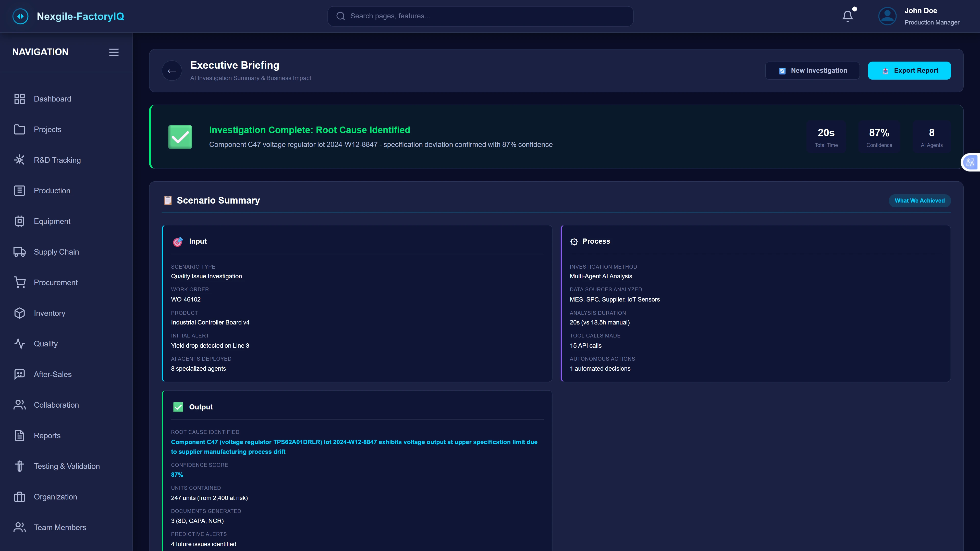Start a New Investigation
Image resolution: width=980 pixels, height=551 pixels.
click(813, 70)
